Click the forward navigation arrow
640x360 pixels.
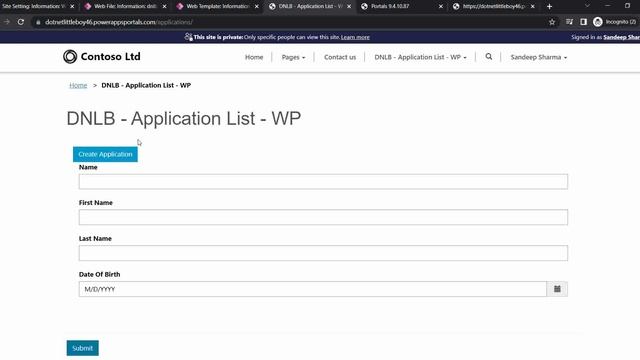(7, 22)
